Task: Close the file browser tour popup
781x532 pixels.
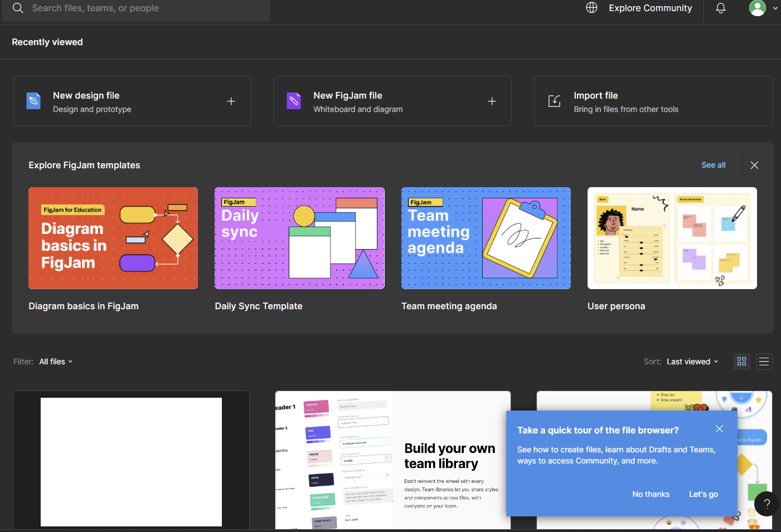Action: pyautogui.click(x=719, y=428)
